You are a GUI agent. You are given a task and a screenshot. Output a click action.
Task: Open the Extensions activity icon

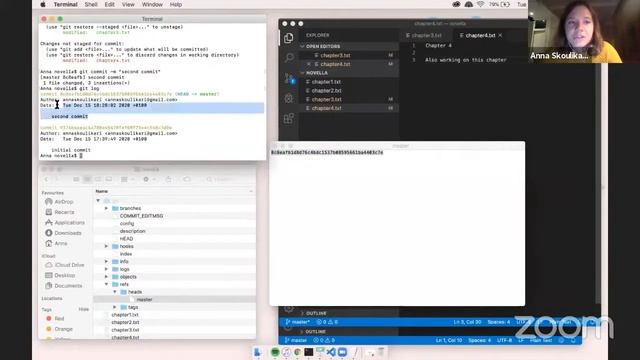(x=289, y=118)
